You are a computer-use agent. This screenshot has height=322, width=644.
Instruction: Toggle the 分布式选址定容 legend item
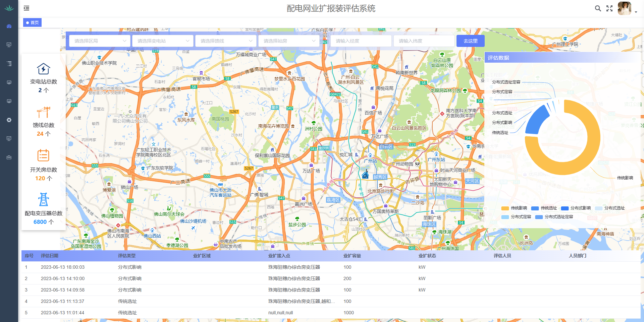pos(554,217)
